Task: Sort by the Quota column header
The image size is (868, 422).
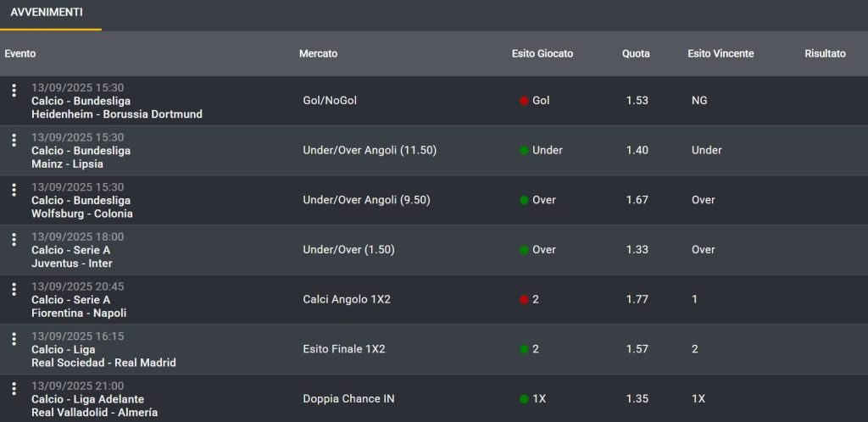Action: click(636, 53)
